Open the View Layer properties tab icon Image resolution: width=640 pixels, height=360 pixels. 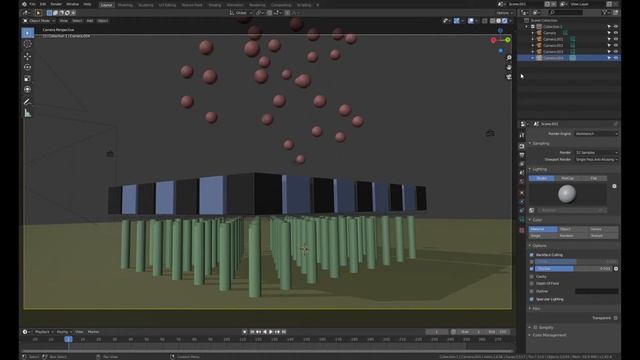522,164
